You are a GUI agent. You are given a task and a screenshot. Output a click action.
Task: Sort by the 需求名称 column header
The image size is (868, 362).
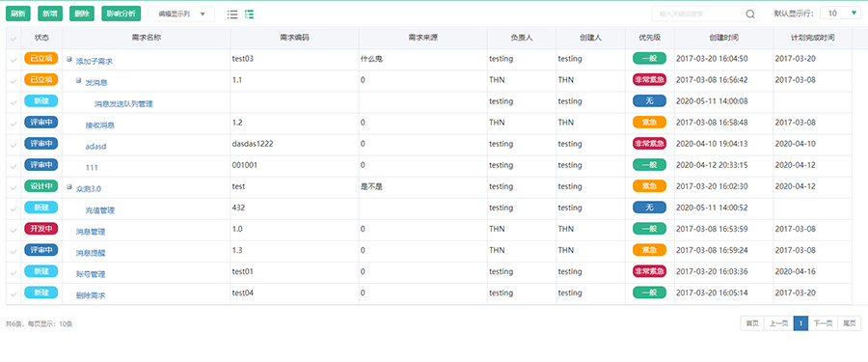click(147, 38)
